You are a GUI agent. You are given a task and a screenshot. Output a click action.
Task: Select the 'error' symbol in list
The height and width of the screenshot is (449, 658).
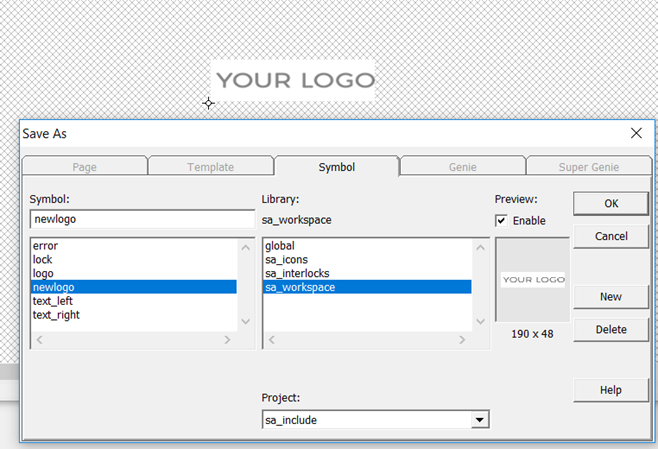point(46,245)
